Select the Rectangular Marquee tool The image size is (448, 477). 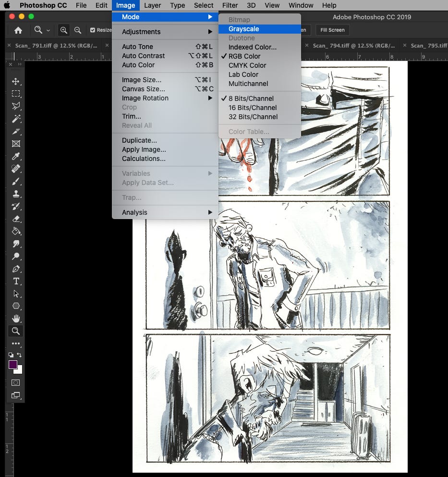(x=16, y=94)
